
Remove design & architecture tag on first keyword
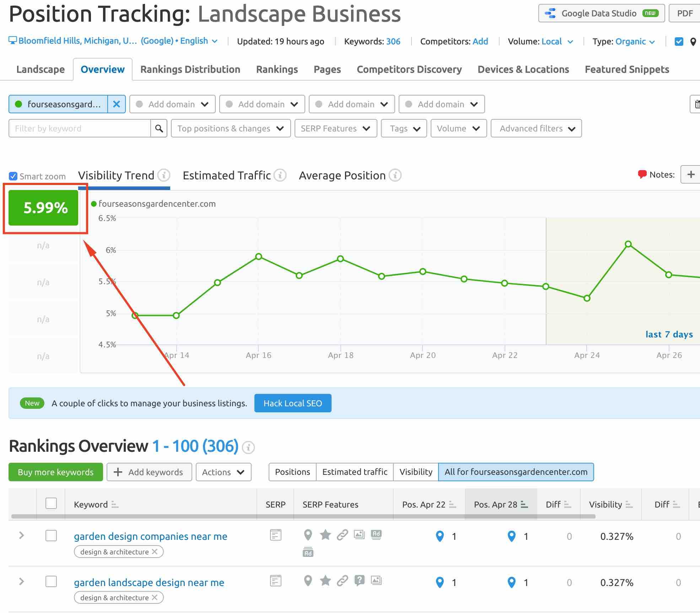click(x=155, y=552)
